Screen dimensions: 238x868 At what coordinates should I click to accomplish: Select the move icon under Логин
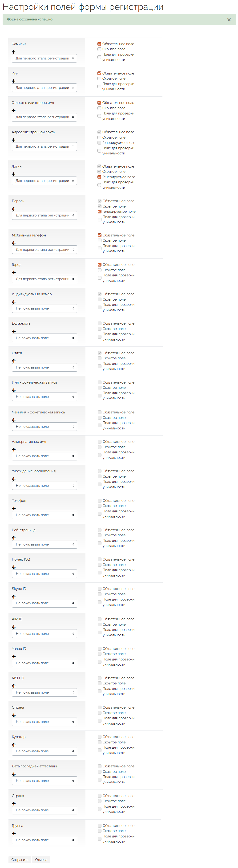click(x=13, y=174)
